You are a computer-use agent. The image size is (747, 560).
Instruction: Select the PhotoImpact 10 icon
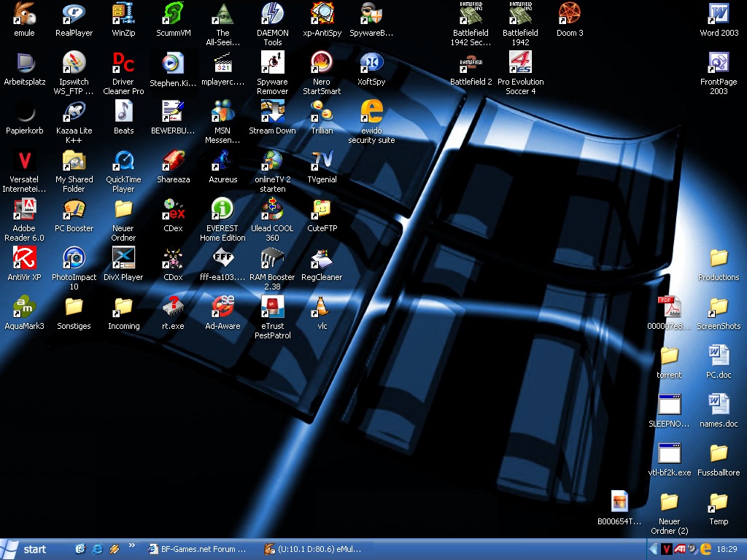(74, 268)
